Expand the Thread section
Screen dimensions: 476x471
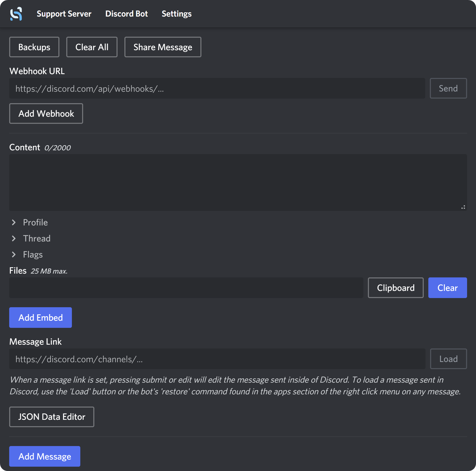tap(37, 238)
